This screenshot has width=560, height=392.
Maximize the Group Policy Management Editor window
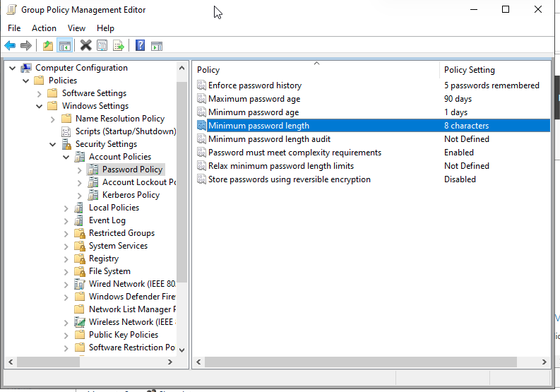[x=506, y=9]
